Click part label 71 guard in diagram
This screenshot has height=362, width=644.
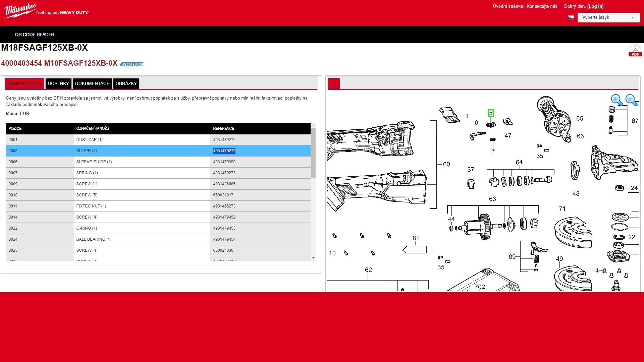(x=562, y=208)
